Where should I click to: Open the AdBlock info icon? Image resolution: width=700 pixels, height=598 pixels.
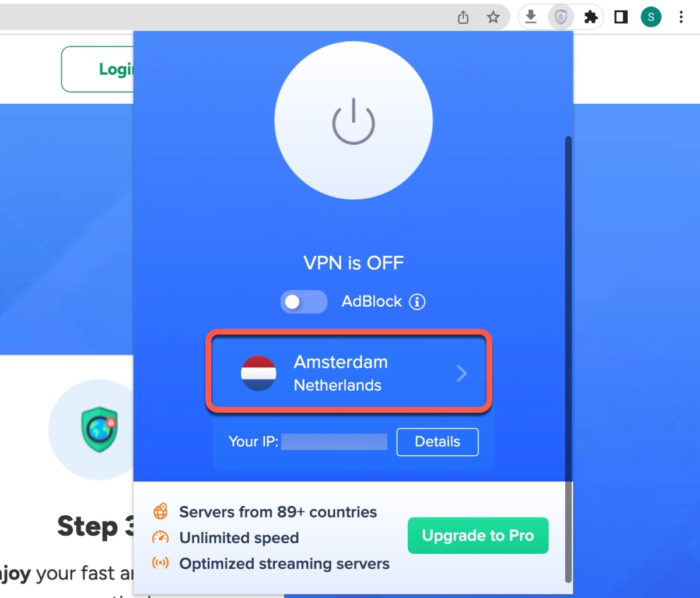pyautogui.click(x=417, y=302)
